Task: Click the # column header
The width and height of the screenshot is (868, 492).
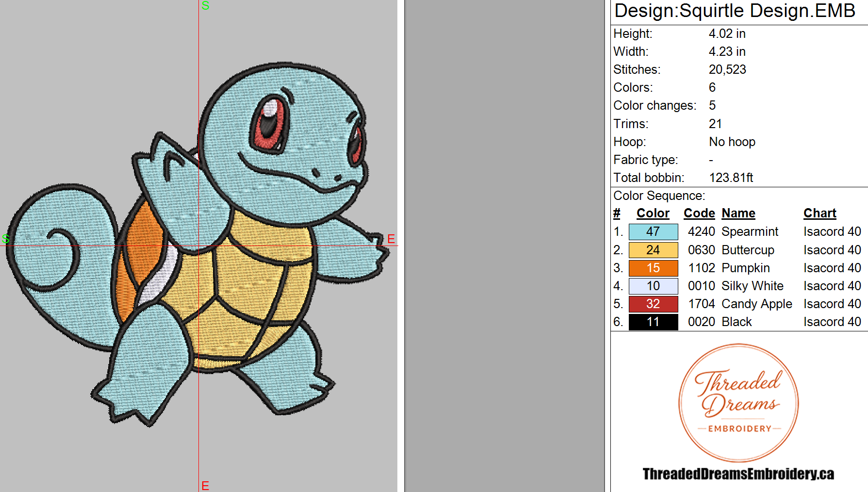Action: pyautogui.click(x=617, y=213)
